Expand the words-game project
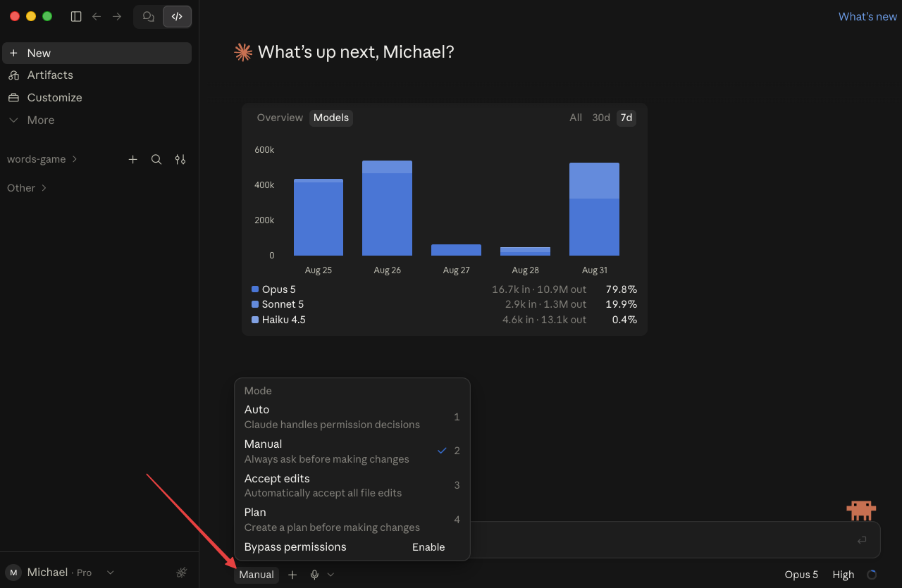Image resolution: width=902 pixels, height=588 pixels. (x=42, y=159)
